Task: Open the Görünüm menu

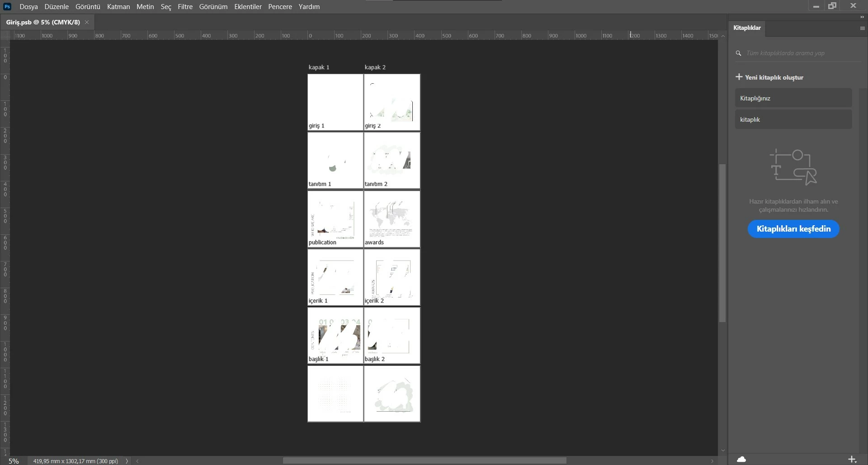Action: (213, 7)
